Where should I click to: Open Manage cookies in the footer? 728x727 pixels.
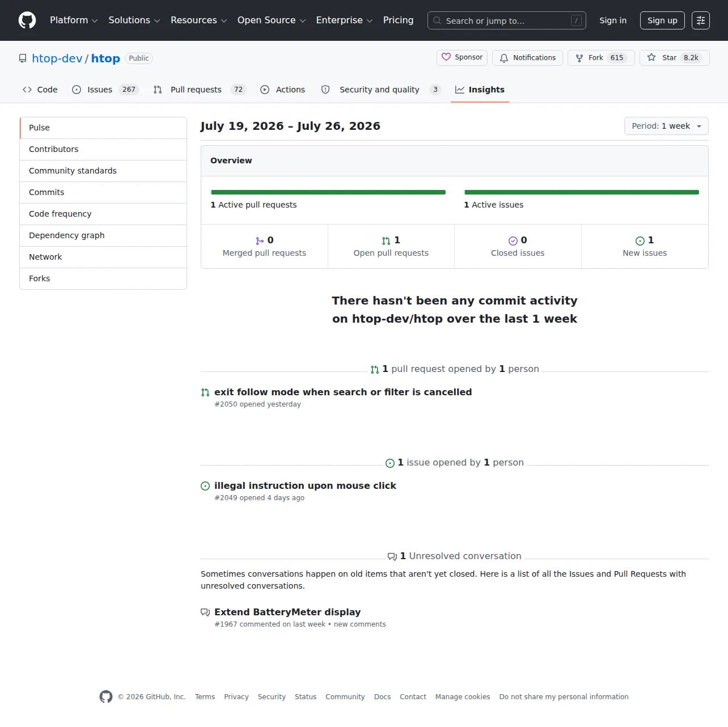[463, 697]
